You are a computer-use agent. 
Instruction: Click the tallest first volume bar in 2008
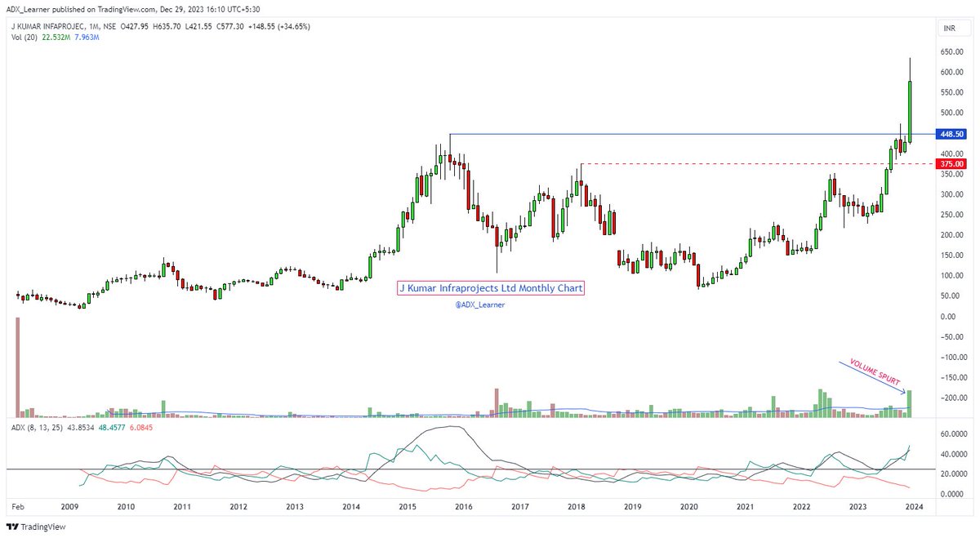18,367
